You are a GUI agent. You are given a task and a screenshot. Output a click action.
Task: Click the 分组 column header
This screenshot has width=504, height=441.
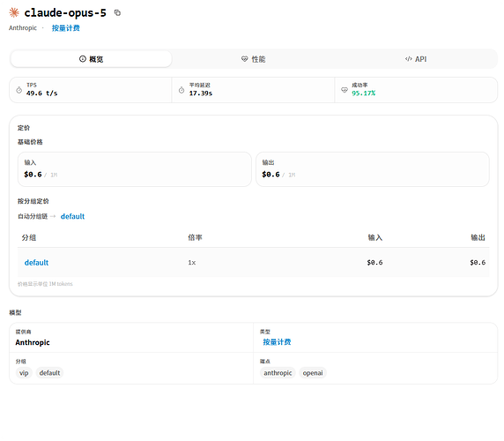pyautogui.click(x=29, y=238)
